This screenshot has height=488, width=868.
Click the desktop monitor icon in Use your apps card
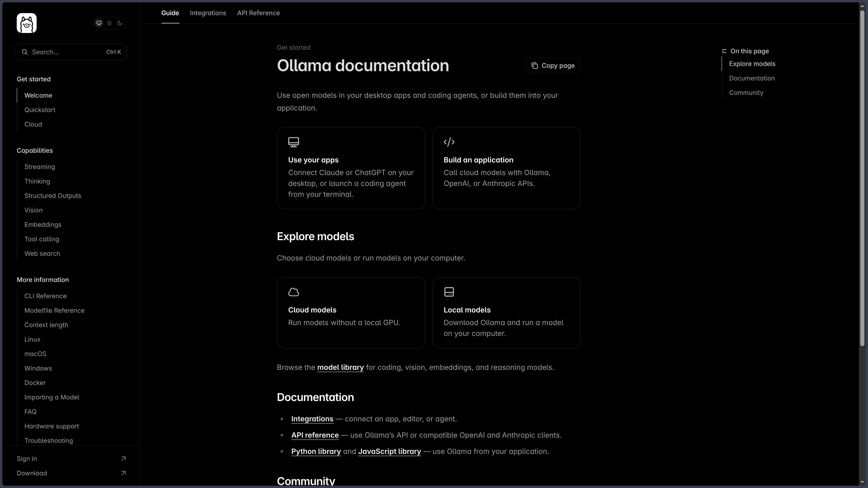coord(293,142)
